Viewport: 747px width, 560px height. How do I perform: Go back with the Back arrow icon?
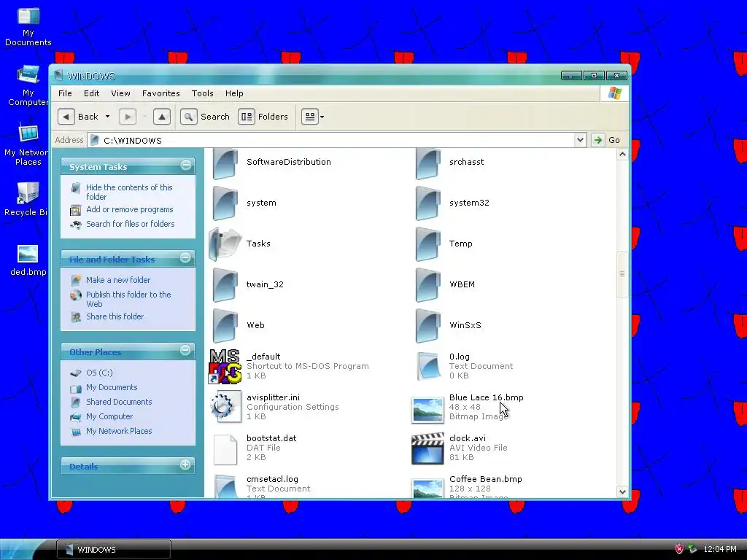tap(66, 117)
